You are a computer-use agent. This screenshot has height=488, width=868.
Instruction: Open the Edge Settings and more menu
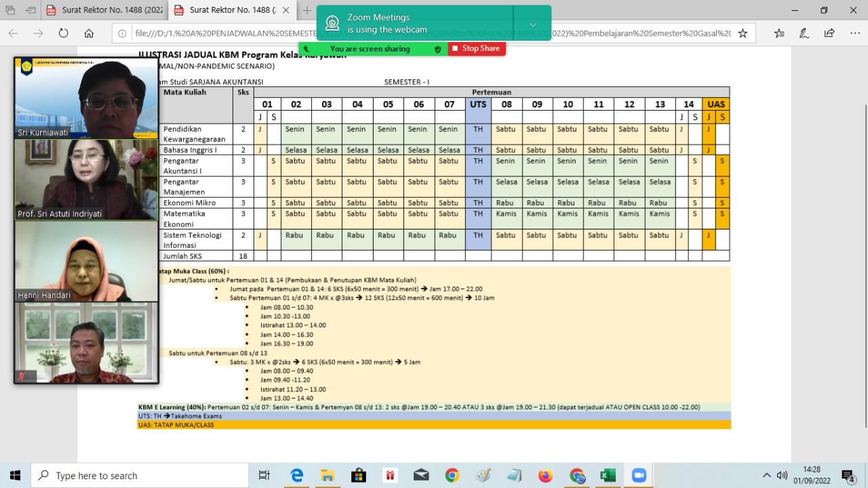pyautogui.click(x=854, y=33)
